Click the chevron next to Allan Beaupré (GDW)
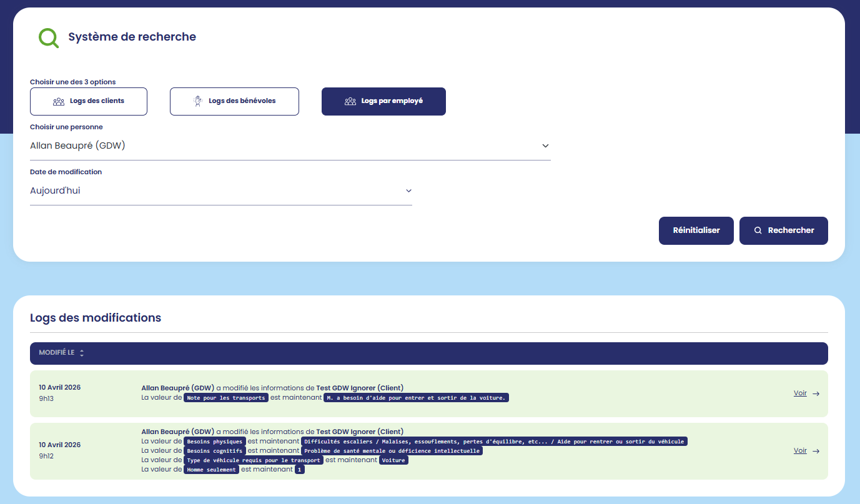This screenshot has width=860, height=504. [x=545, y=146]
